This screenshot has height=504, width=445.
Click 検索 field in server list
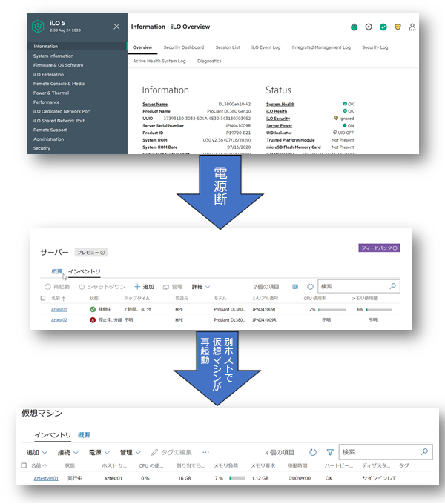[x=359, y=286]
